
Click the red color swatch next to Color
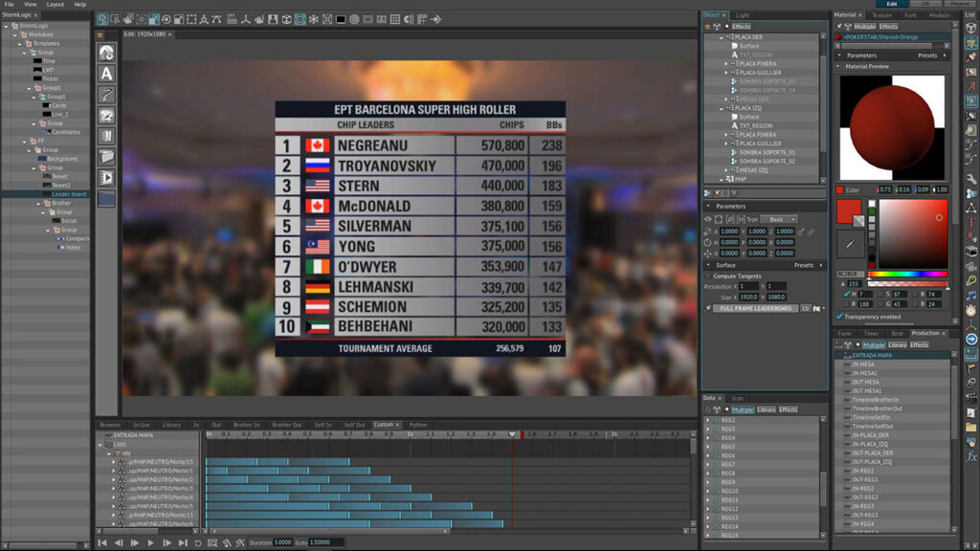point(839,189)
